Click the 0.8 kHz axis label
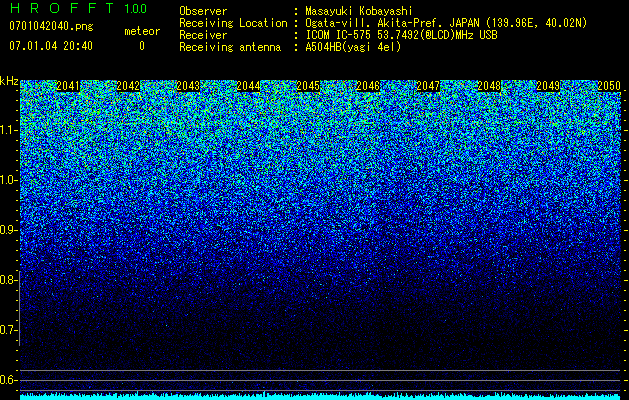Image resolution: width=629 pixels, height=400 pixels. tap(8, 280)
